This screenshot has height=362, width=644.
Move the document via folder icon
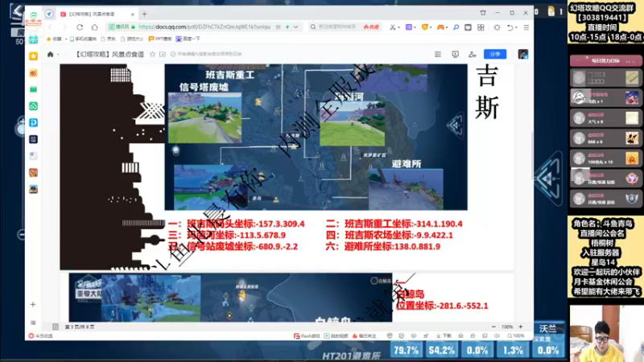coord(163,54)
